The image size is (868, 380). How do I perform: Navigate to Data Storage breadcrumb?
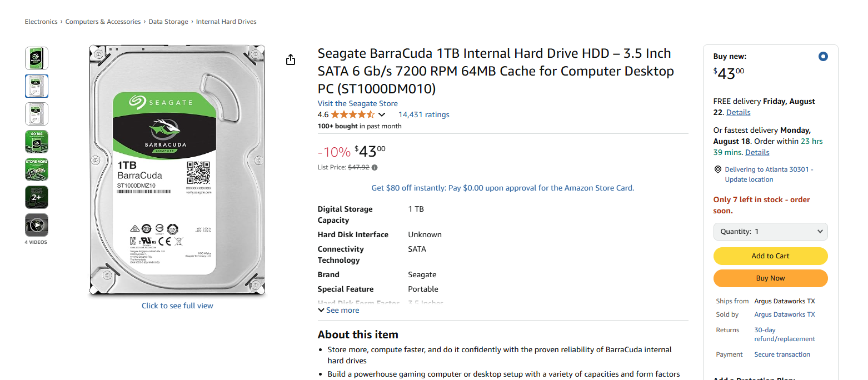[168, 22]
